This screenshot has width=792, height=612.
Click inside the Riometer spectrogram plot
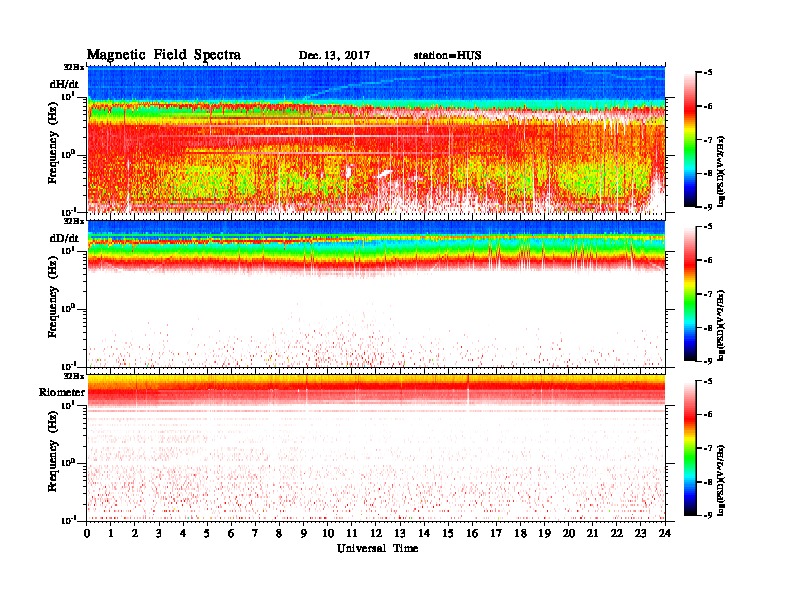[376, 448]
